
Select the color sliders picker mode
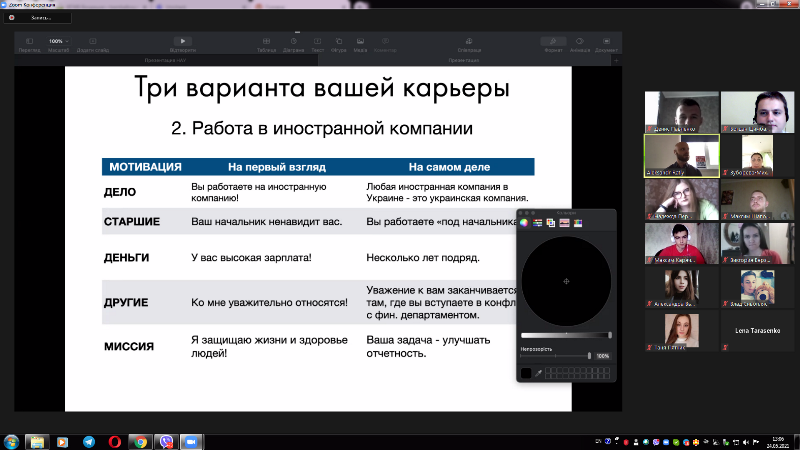pos(537,223)
